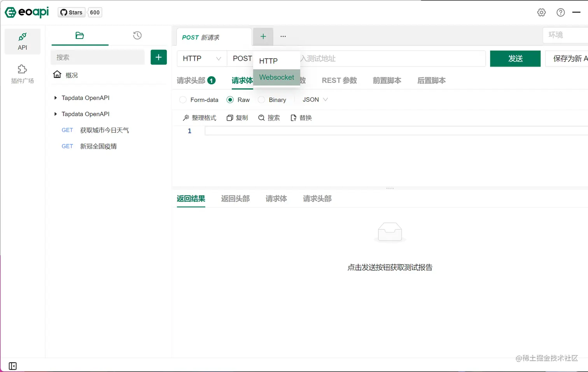Expand the first Tapdata OpenAPI folder
Screen dimensions: 588x372
coord(56,98)
